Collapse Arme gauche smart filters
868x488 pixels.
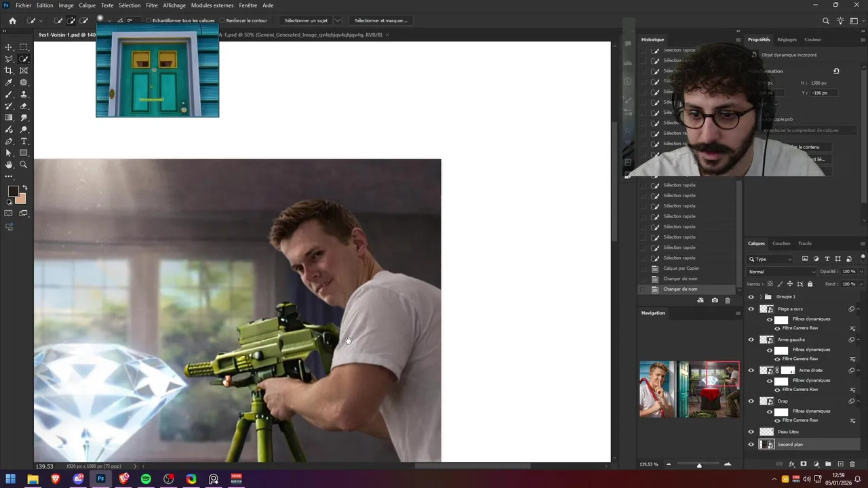coord(859,340)
